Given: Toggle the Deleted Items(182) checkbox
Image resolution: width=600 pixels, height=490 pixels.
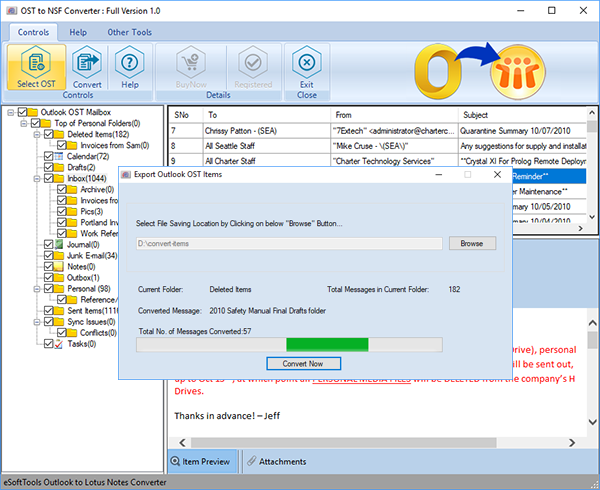Looking at the screenshot, I should click(x=49, y=134).
